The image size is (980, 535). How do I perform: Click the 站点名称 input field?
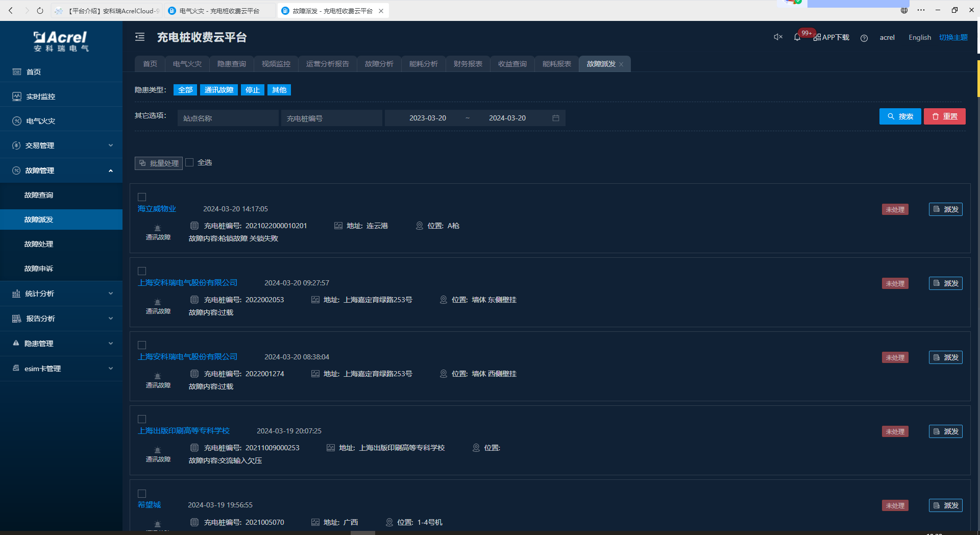pyautogui.click(x=228, y=118)
